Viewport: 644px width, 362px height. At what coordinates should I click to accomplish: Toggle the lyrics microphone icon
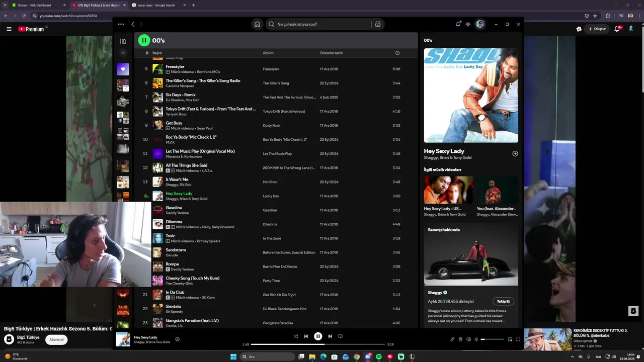coord(452,339)
